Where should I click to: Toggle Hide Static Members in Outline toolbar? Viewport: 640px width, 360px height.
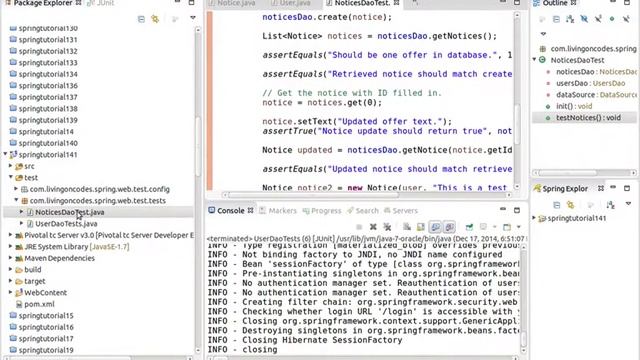click(598, 19)
